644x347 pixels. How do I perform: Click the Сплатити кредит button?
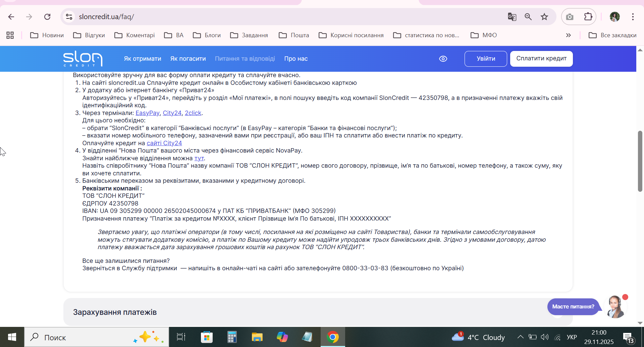(x=541, y=59)
